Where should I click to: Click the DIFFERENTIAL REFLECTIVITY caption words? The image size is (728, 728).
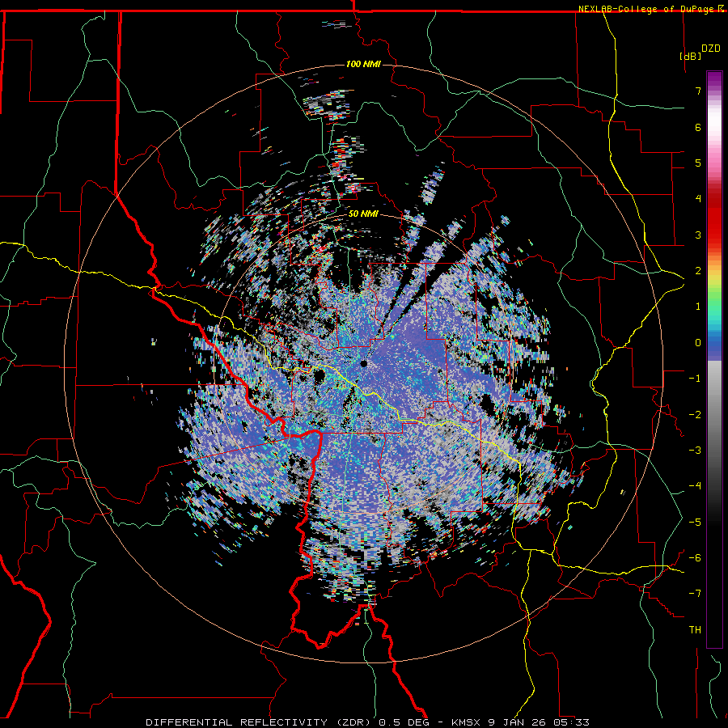click(x=236, y=722)
